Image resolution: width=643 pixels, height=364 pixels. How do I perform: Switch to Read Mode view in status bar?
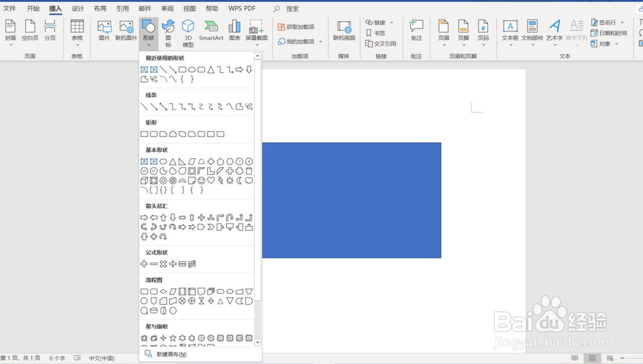pos(574,358)
